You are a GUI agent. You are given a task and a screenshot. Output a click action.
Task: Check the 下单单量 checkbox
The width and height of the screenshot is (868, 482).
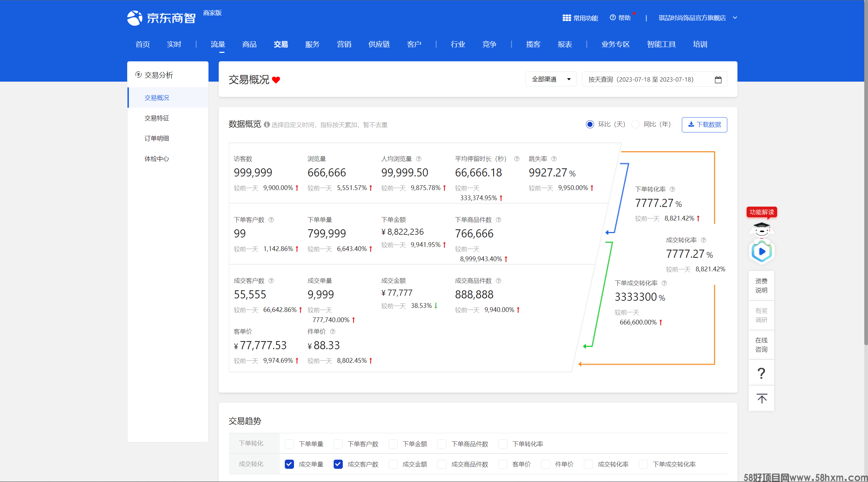[x=289, y=444]
